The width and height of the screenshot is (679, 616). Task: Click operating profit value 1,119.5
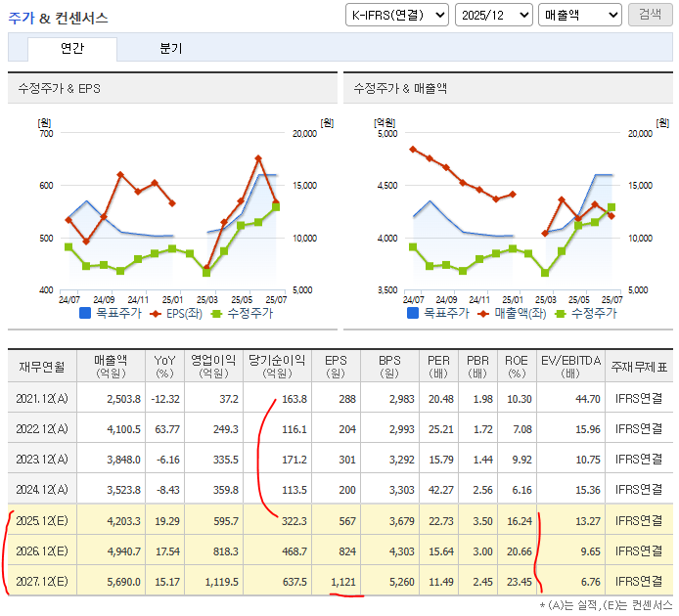[x=222, y=582]
